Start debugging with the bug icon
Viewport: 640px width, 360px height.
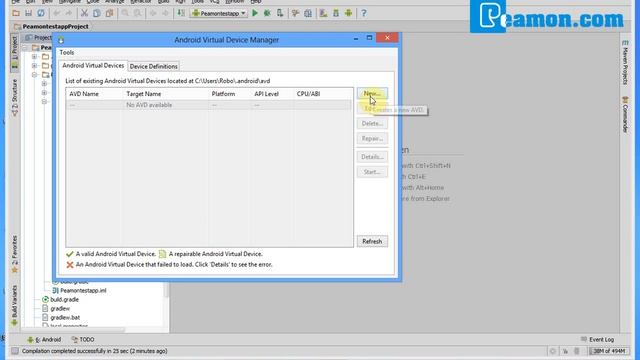tap(267, 13)
